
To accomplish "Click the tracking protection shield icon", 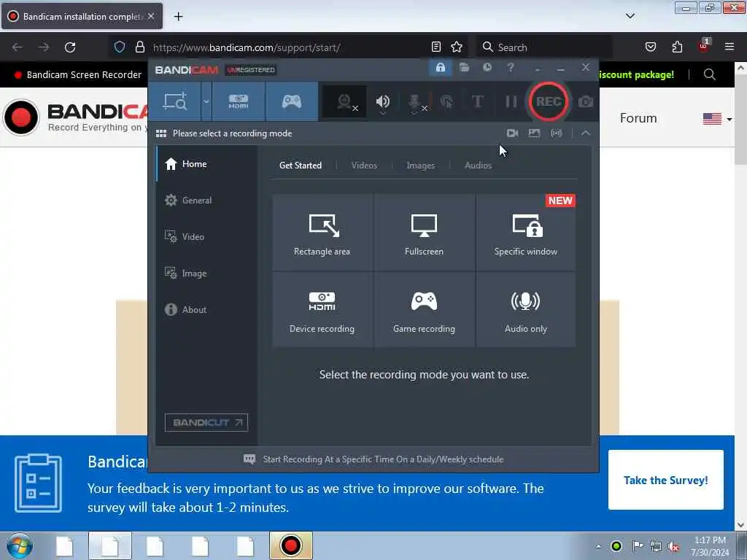I will point(120,47).
